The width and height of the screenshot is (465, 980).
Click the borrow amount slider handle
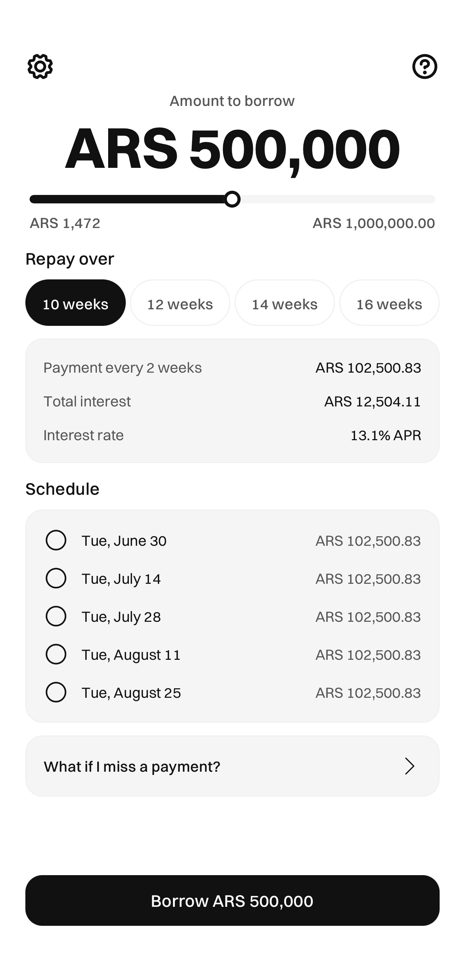click(232, 200)
